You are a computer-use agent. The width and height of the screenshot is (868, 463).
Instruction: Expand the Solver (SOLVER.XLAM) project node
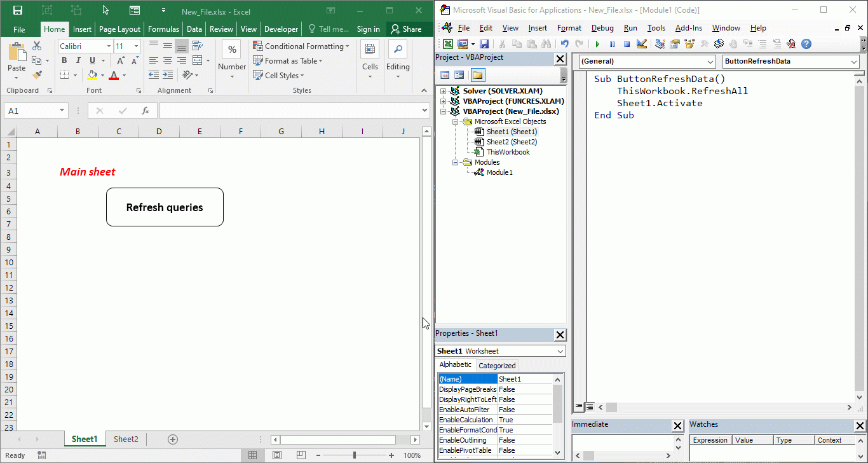(443, 91)
